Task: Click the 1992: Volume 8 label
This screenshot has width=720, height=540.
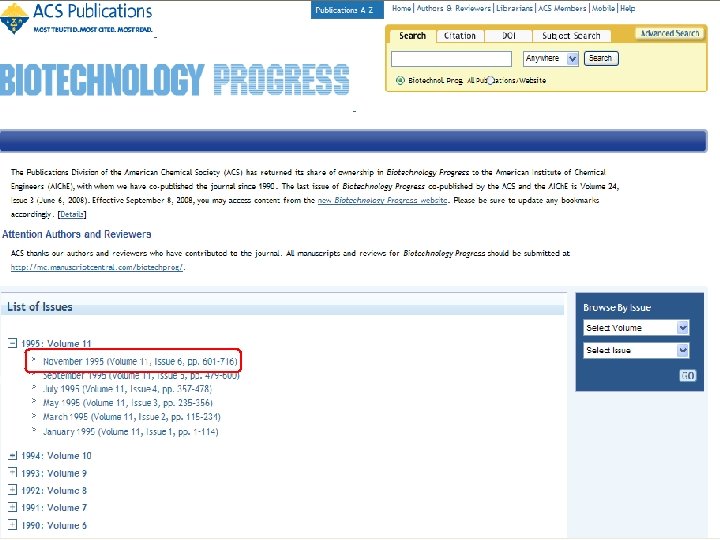Action: 54,490
